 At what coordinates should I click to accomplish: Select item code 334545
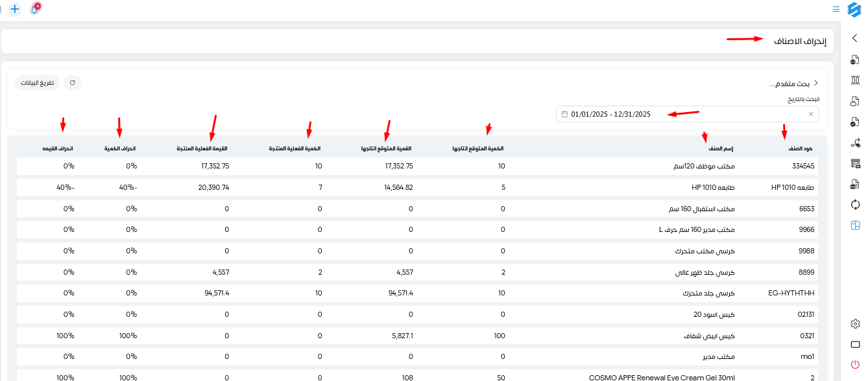pyautogui.click(x=803, y=167)
